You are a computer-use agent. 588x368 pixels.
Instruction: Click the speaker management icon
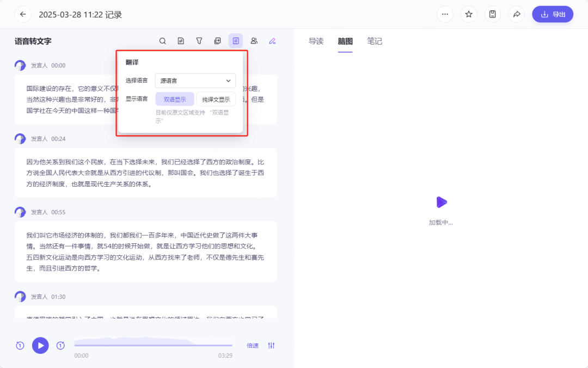(254, 40)
